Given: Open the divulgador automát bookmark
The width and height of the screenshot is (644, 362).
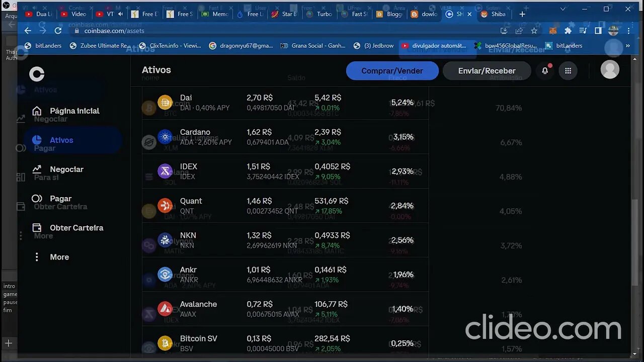Looking at the screenshot, I should pyautogui.click(x=434, y=46).
